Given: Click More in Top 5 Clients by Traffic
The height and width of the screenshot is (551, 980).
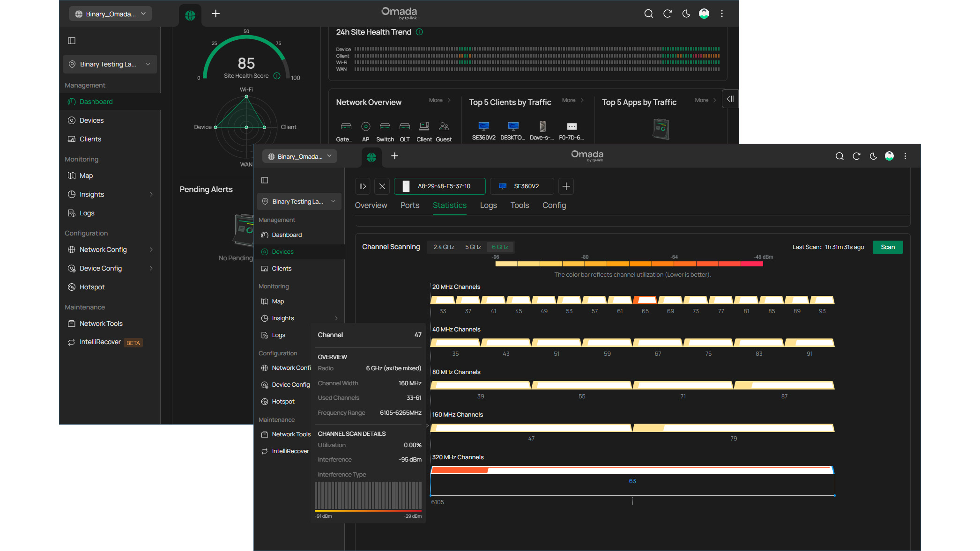Looking at the screenshot, I should coord(572,100).
